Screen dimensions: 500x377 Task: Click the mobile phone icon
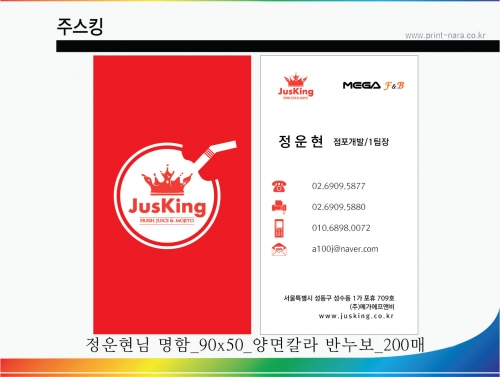[x=279, y=228]
